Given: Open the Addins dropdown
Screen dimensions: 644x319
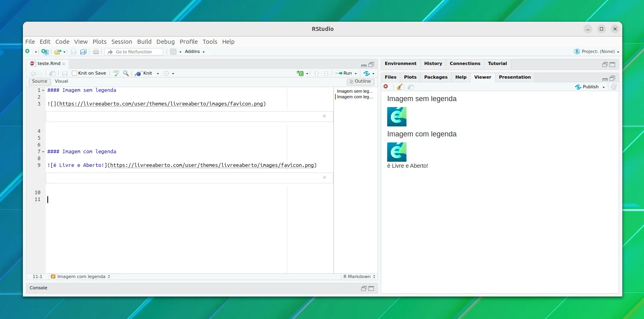Looking at the screenshot, I should click(195, 52).
